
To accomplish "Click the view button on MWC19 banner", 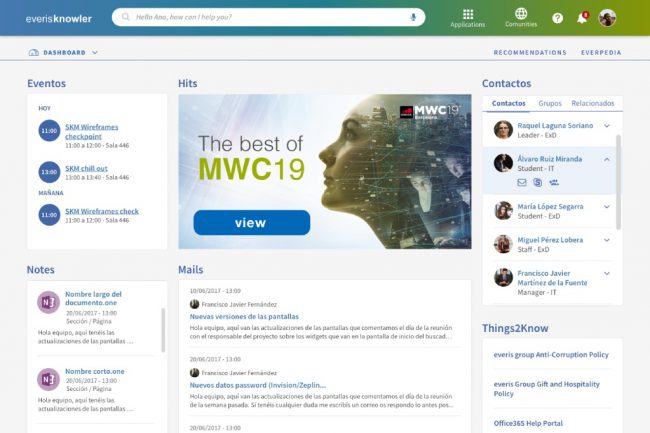I will 252,223.
